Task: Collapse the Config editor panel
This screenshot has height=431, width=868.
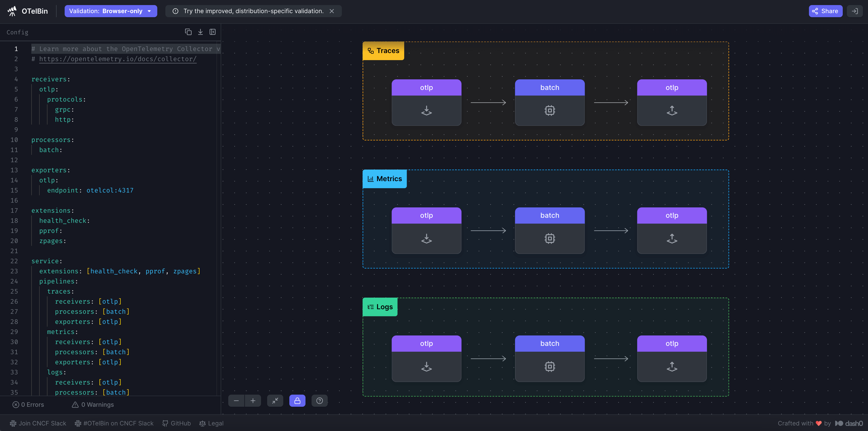Action: (x=213, y=32)
